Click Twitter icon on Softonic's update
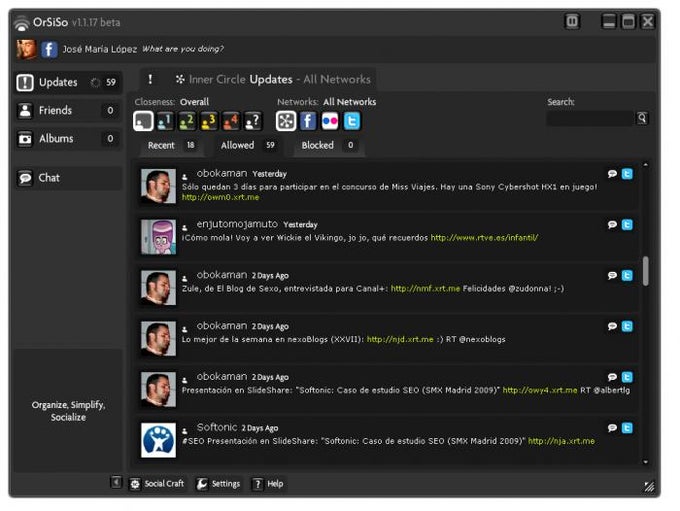This screenshot has height=511, width=680. [x=627, y=428]
